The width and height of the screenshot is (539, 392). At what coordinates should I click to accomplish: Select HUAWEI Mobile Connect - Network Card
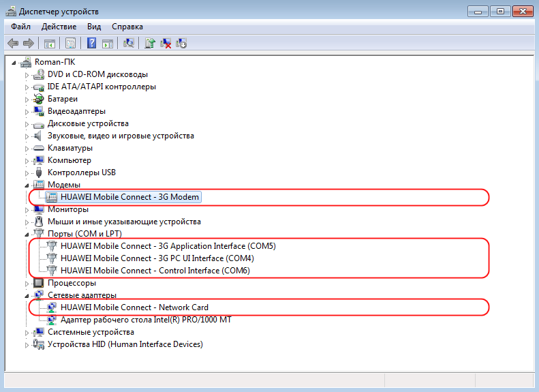point(134,307)
